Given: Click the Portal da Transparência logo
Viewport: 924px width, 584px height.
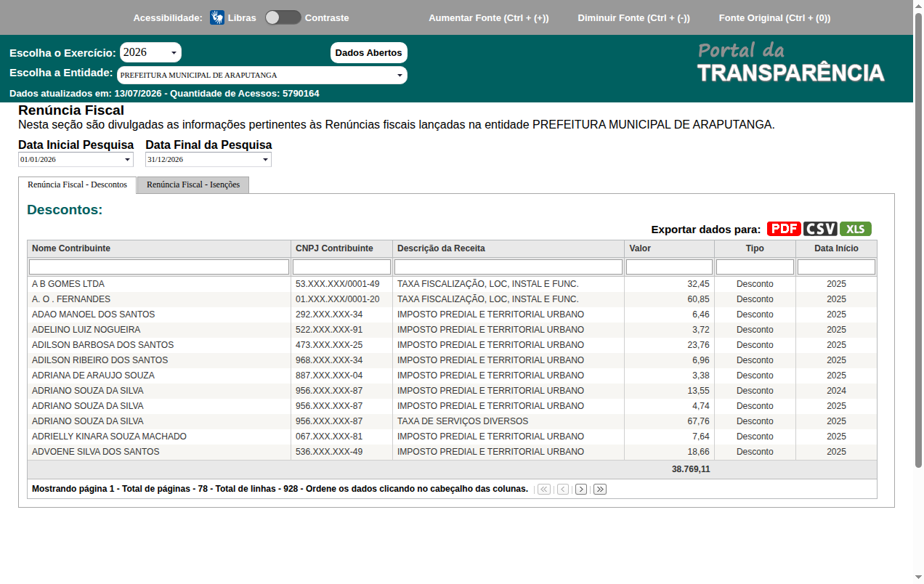Looking at the screenshot, I should (790, 62).
